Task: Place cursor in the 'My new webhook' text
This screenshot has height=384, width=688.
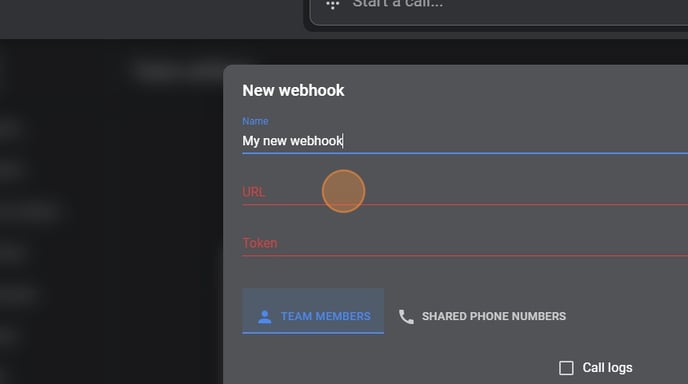Action: 292,141
